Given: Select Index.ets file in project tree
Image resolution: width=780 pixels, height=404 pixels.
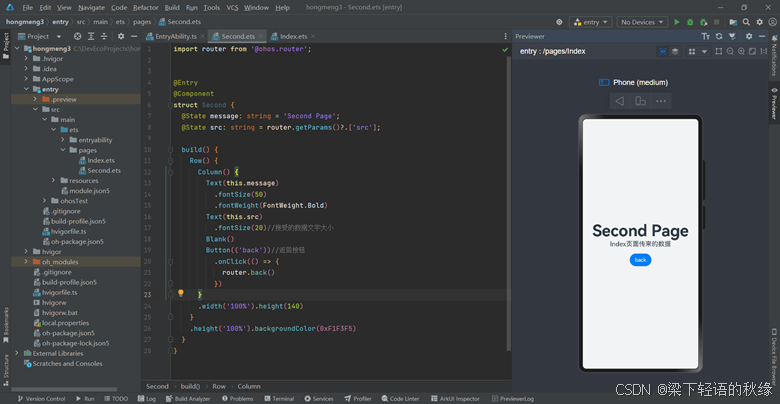Looking at the screenshot, I should click(x=101, y=160).
